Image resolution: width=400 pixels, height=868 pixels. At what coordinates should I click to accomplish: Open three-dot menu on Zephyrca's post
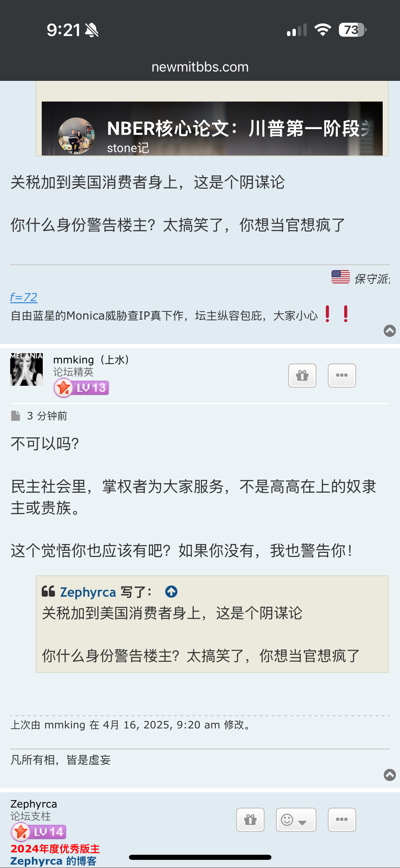(342, 819)
